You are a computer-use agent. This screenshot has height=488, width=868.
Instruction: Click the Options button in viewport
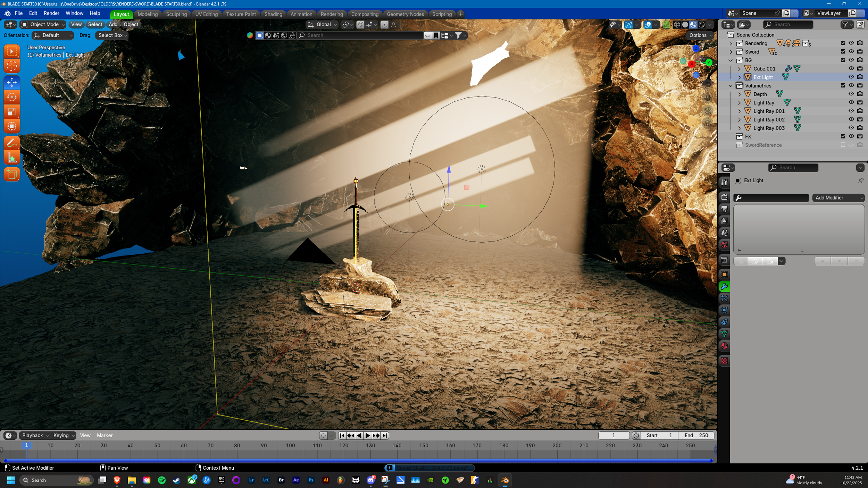701,35
